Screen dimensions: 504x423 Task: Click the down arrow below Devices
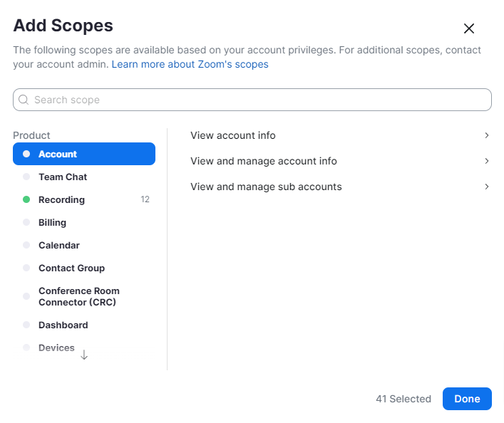point(84,355)
